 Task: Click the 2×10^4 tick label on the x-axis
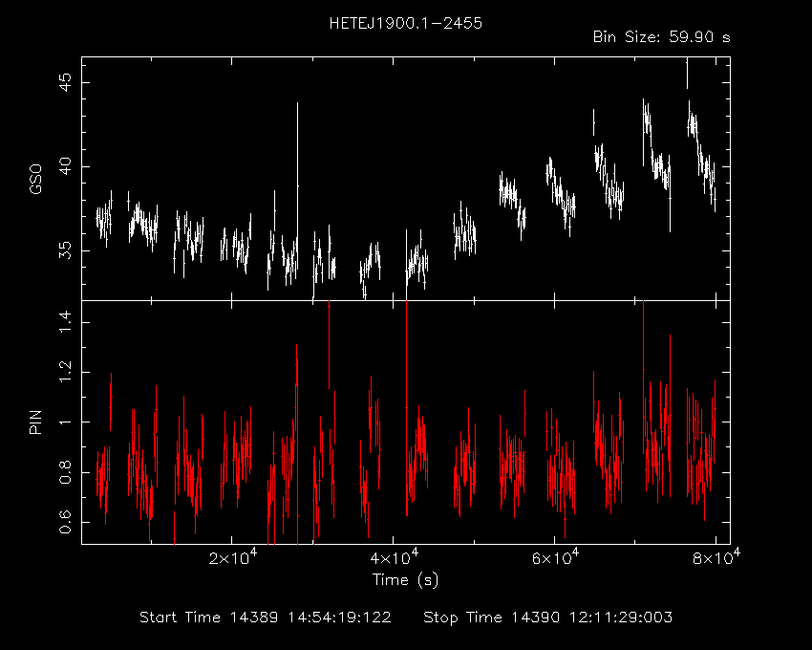point(232,557)
